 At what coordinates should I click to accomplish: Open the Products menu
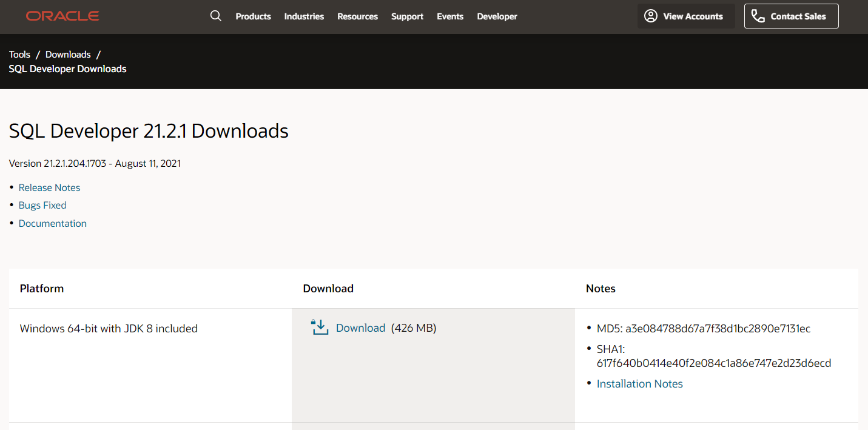(253, 16)
